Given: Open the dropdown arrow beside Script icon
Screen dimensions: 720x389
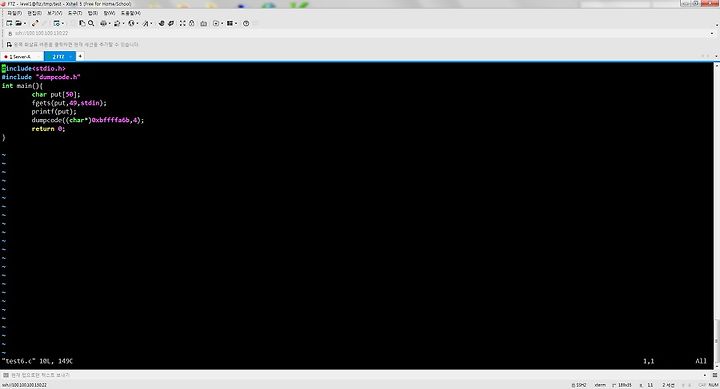Looking at the screenshot, I should (222, 23).
